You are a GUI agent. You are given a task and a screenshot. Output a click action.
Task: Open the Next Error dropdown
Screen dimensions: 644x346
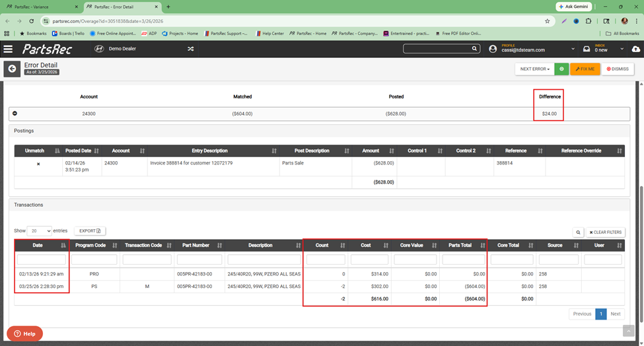535,69
